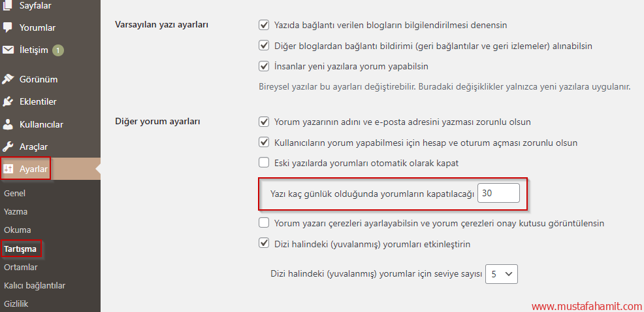Click the İletişim notification count badge
The height and width of the screenshot is (312, 644).
(x=57, y=50)
